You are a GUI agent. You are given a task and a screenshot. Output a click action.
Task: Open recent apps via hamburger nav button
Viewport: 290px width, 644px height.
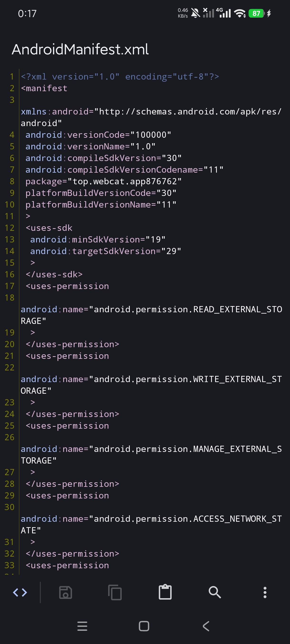click(x=82, y=626)
